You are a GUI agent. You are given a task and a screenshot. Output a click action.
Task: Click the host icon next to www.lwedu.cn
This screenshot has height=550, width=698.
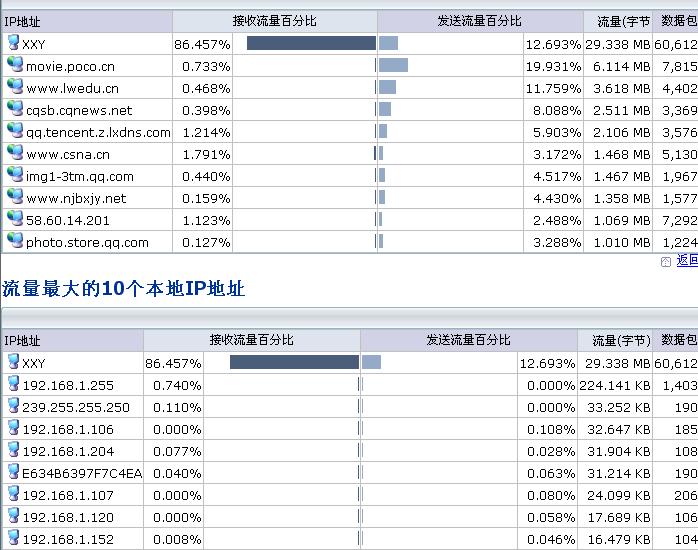(x=15, y=87)
